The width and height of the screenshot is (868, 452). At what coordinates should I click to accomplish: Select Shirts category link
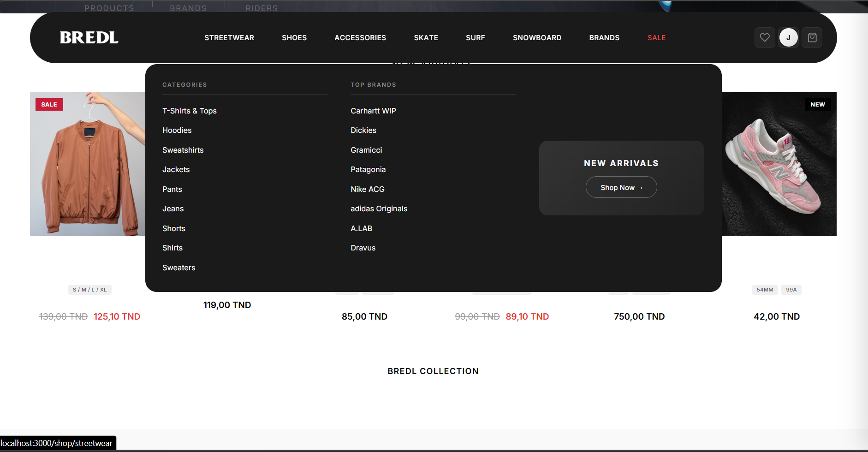pos(172,248)
